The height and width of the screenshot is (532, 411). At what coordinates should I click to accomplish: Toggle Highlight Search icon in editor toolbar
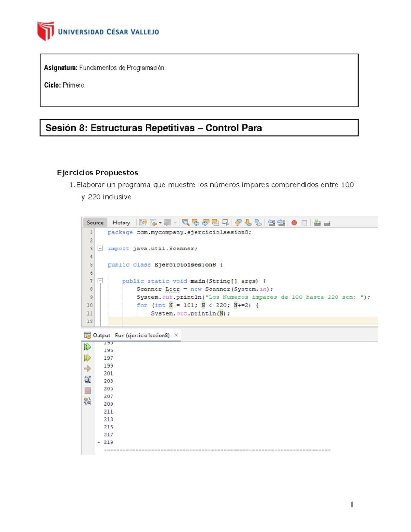(215, 223)
